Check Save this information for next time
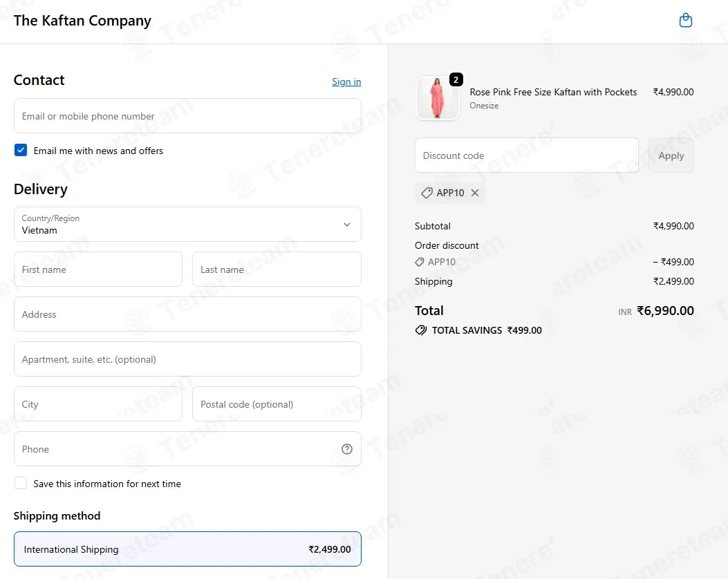The width and height of the screenshot is (728, 579). coord(21,484)
